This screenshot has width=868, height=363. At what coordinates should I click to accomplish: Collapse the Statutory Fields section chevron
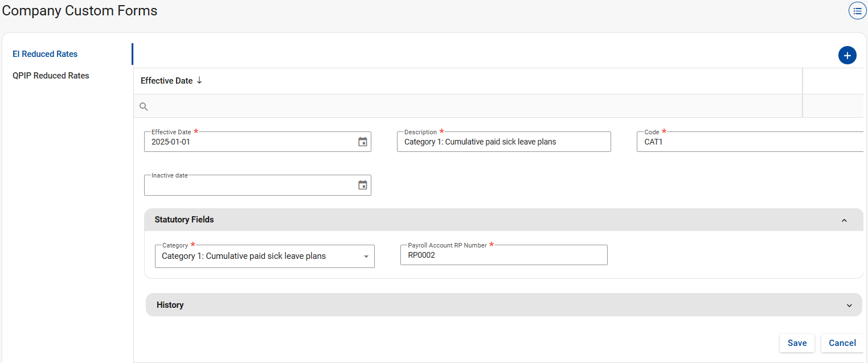pos(844,220)
